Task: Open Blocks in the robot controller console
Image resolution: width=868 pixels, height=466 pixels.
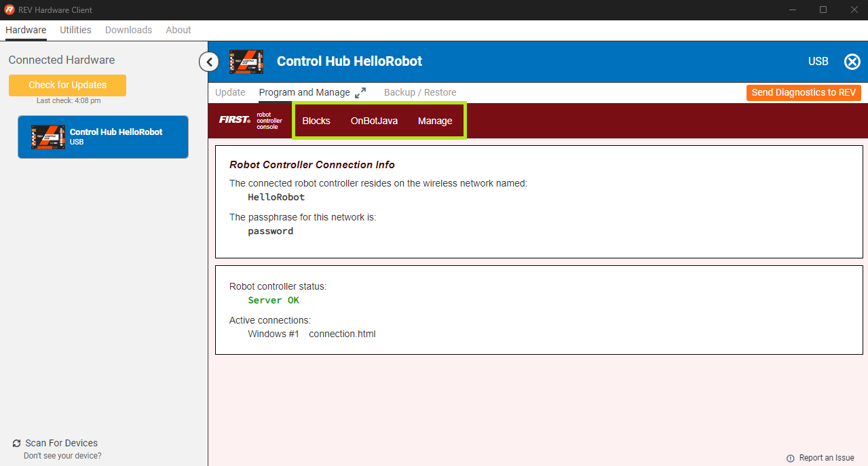Action: click(x=316, y=121)
